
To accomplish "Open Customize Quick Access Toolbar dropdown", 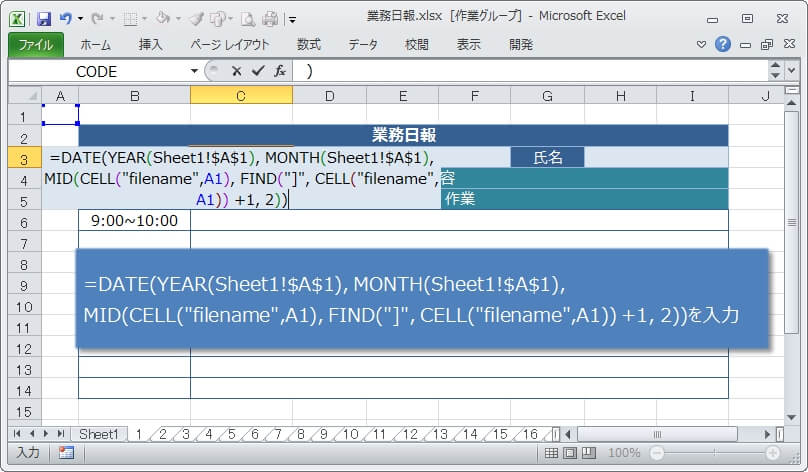I will pyautogui.click(x=292, y=19).
